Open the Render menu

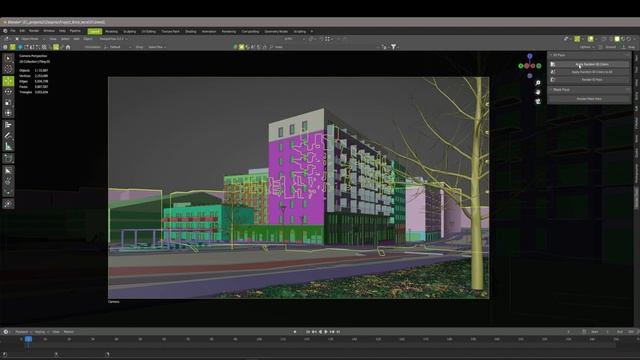coord(34,31)
